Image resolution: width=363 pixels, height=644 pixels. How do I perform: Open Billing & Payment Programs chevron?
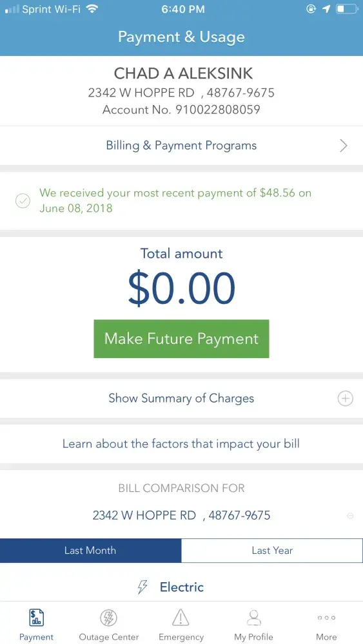[x=344, y=146]
